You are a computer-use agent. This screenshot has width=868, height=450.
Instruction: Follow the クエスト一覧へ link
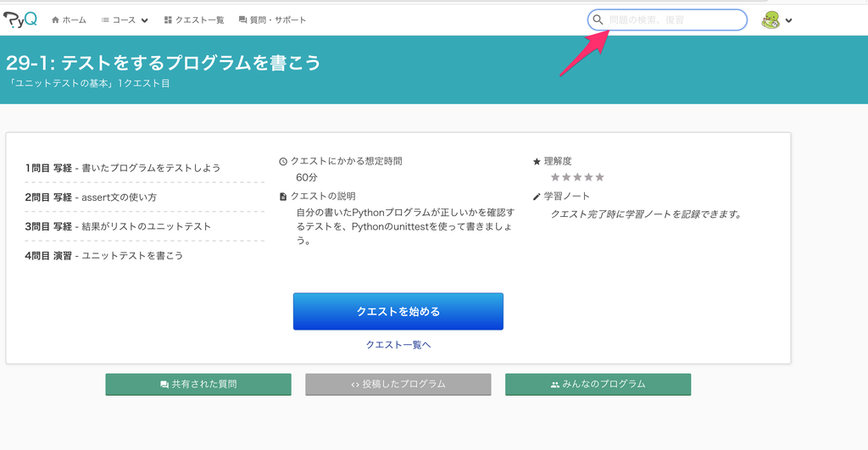pyautogui.click(x=398, y=345)
